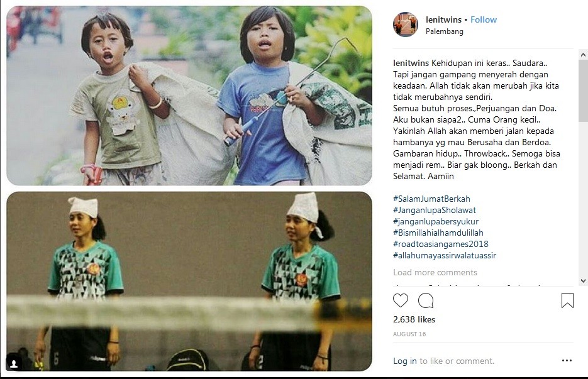588x379 pixels.
Task: Click the comments panel scrollbar thumb
Action: (583, 91)
